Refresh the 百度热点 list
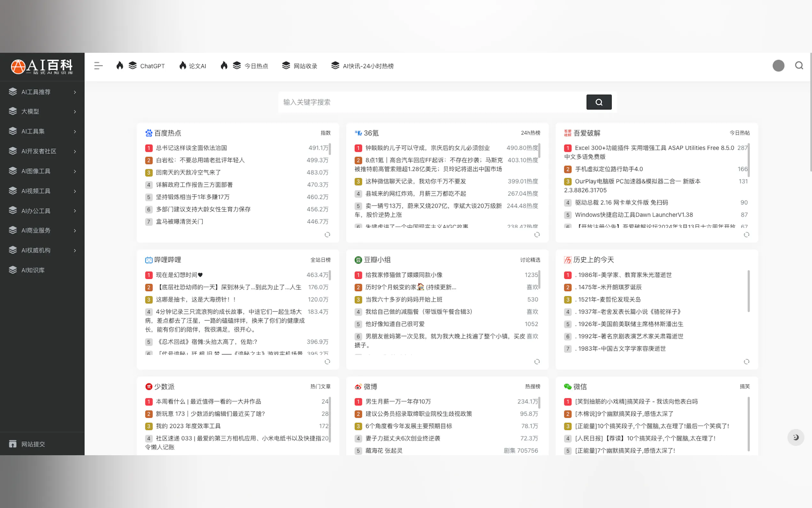This screenshot has width=812, height=508. click(327, 234)
